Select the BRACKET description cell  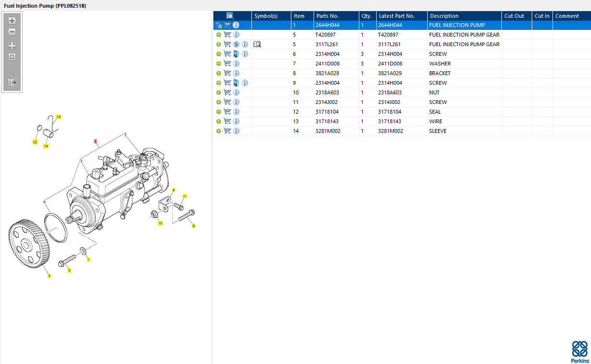(x=465, y=73)
